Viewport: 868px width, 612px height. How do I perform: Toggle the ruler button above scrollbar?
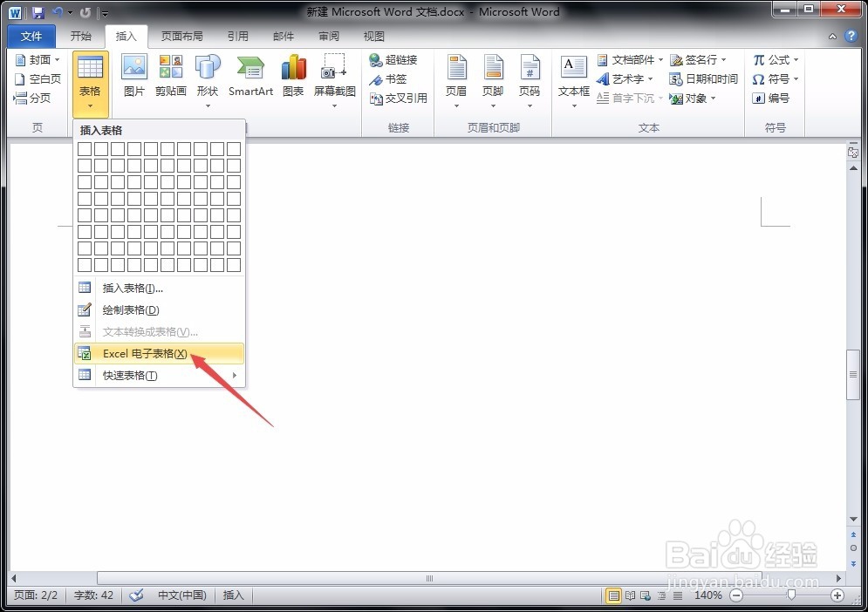[853, 152]
